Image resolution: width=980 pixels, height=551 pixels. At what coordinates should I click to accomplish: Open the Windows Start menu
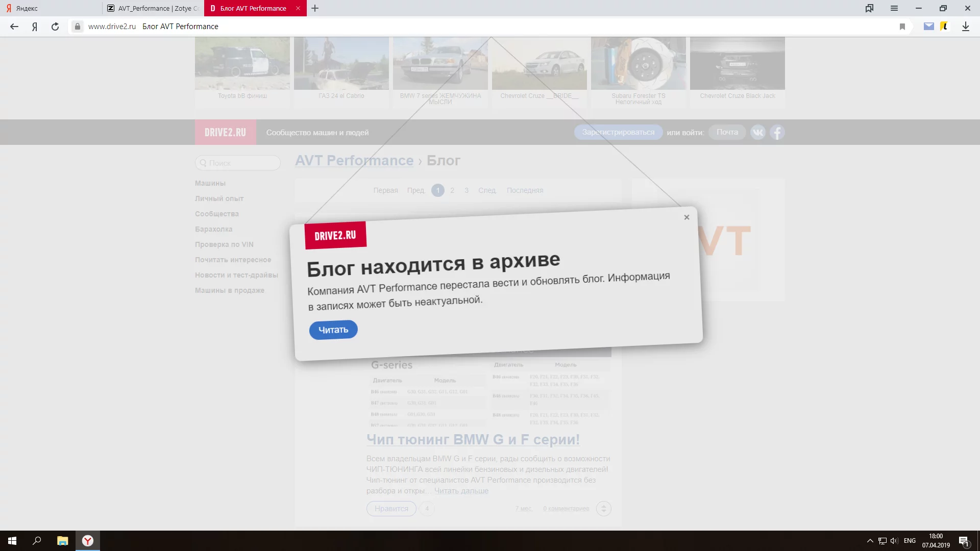tap(12, 541)
